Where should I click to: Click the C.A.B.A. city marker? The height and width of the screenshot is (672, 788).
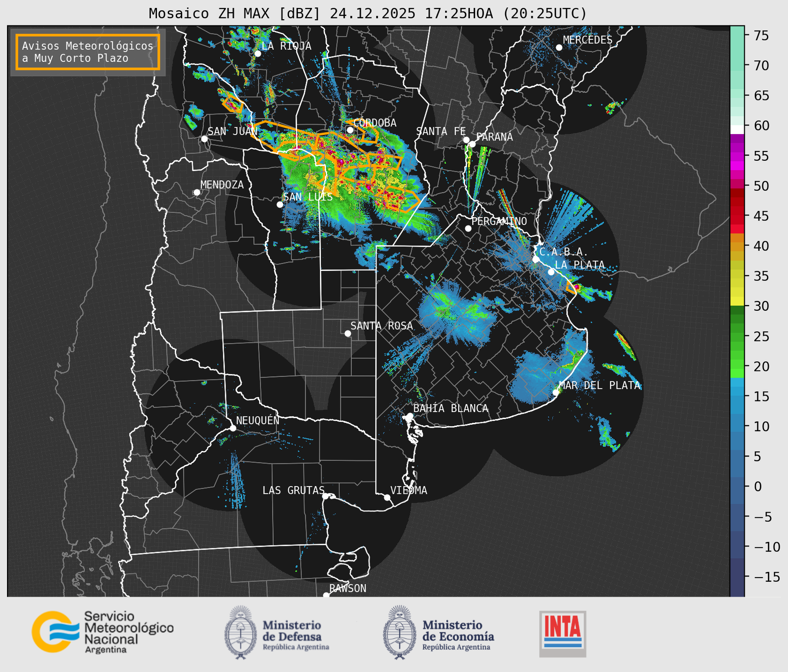(536, 259)
